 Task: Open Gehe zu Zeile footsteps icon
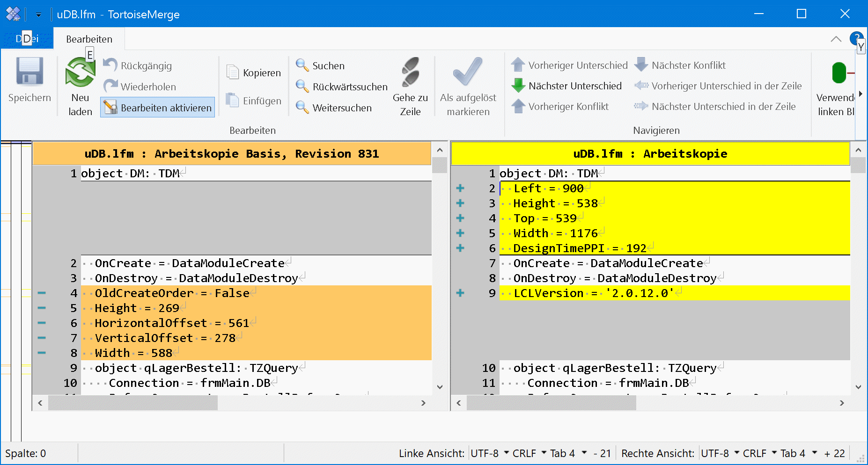pyautogui.click(x=410, y=73)
